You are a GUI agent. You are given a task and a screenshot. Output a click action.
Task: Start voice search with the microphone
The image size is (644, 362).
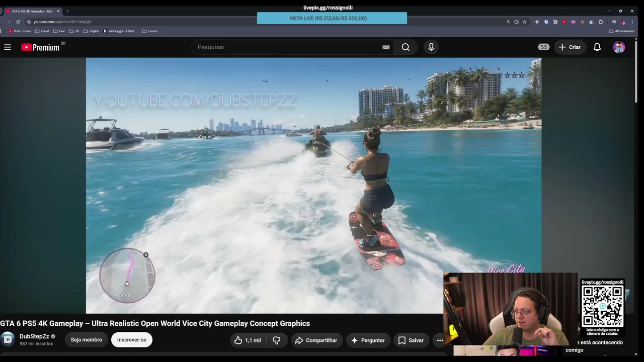coord(431,47)
